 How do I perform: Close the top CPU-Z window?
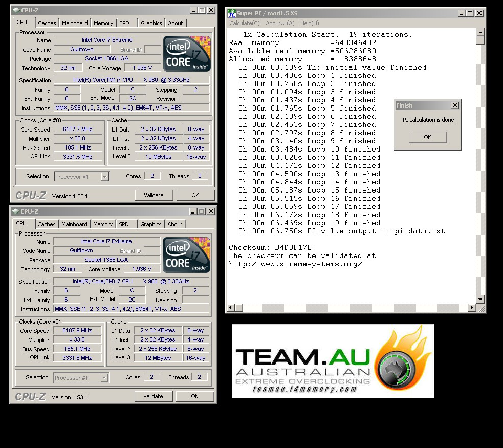[x=211, y=10]
